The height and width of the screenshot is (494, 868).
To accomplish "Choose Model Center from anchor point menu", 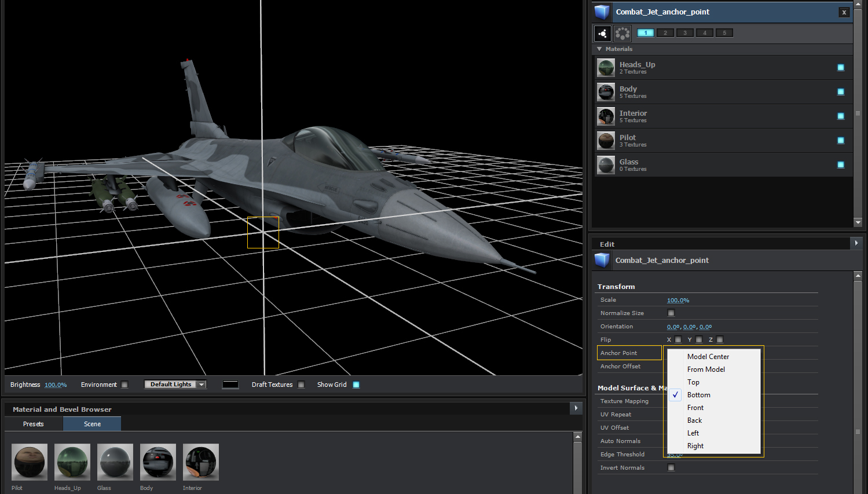I will (x=708, y=357).
